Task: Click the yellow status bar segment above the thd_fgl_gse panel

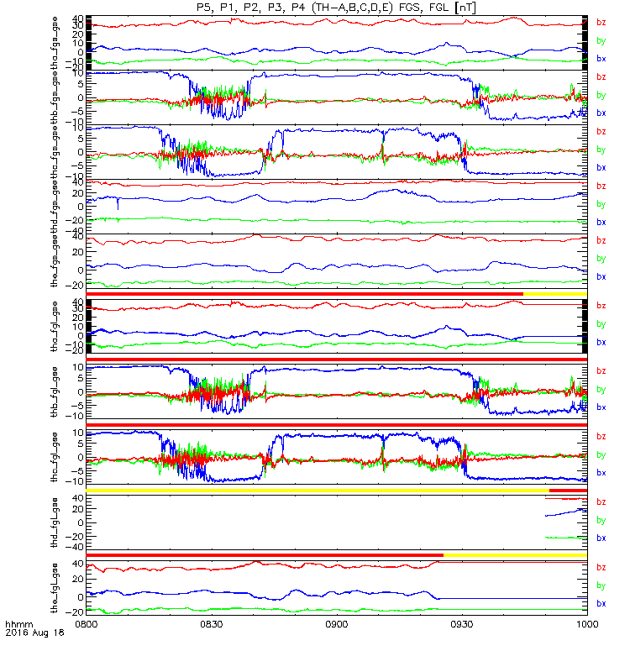Action: (x=318, y=491)
